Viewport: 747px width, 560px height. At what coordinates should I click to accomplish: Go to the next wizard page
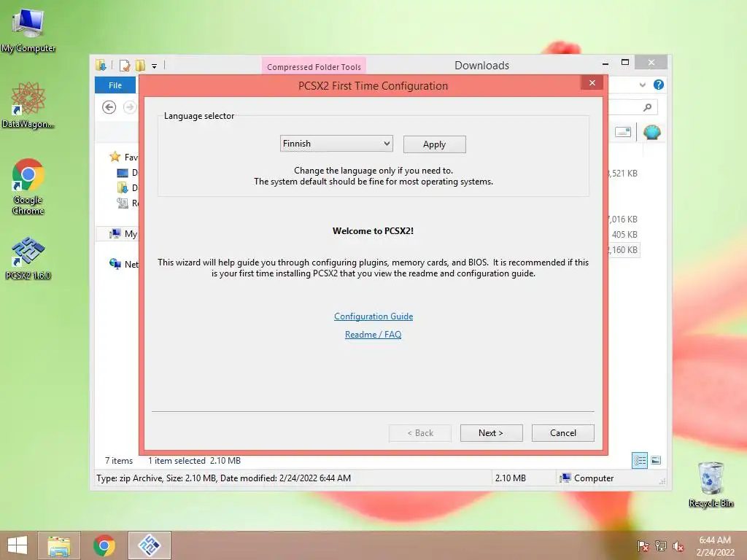pos(491,433)
